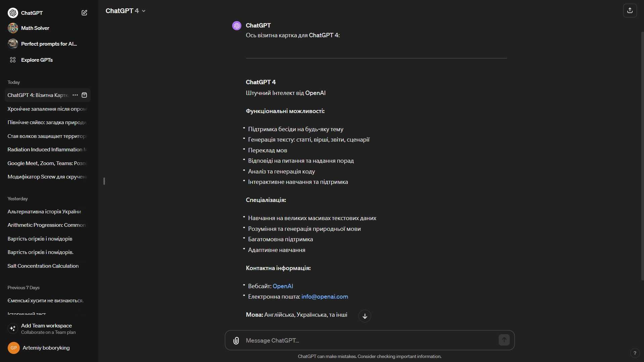This screenshot has width=644, height=362.
Task: Click the Yesterday section label
Action: pos(17,199)
